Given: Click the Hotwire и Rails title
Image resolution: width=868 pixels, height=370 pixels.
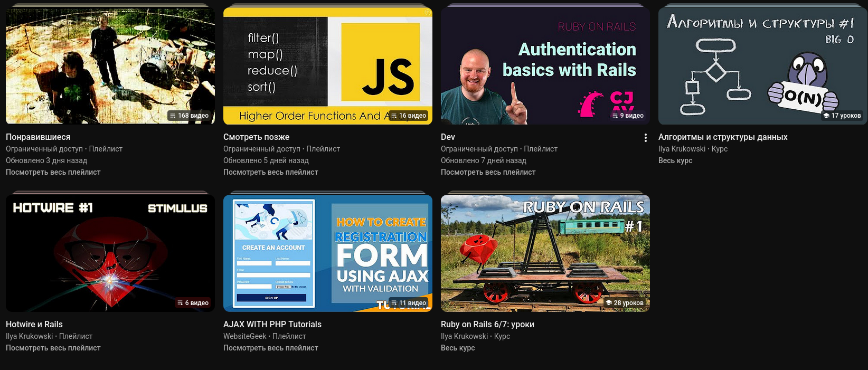Looking at the screenshot, I should 34,325.
